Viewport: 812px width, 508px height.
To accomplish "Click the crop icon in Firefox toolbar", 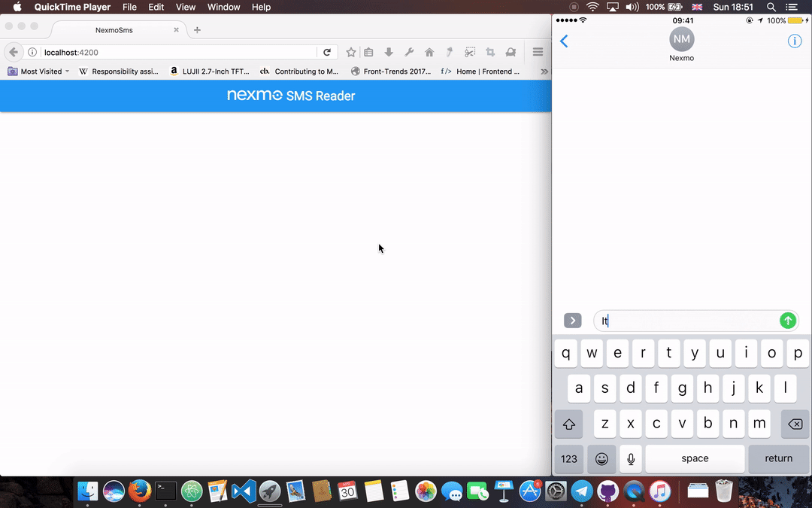I will (x=490, y=53).
